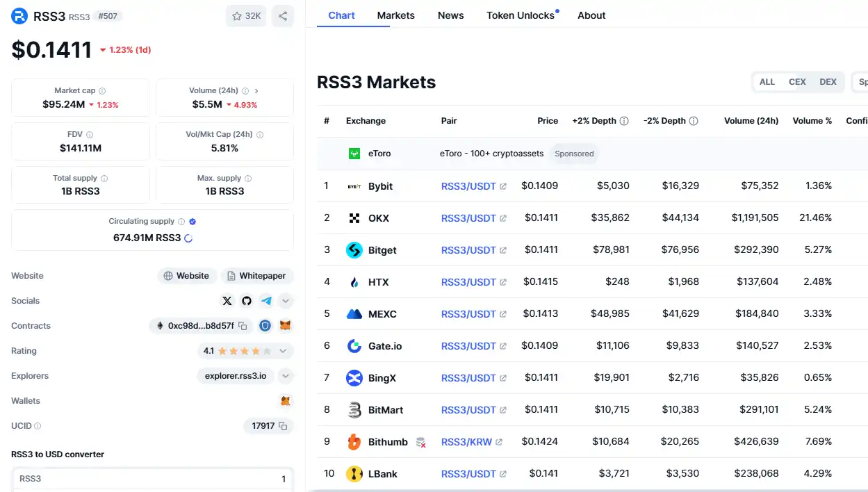Filter markets to DEX only
The image size is (868, 492).
[x=828, y=82]
